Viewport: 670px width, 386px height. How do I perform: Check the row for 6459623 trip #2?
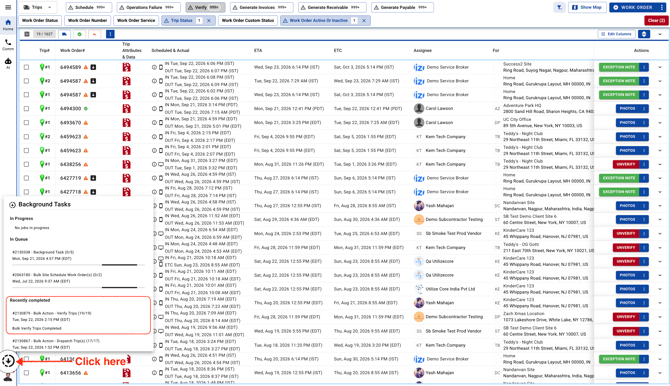(26, 137)
